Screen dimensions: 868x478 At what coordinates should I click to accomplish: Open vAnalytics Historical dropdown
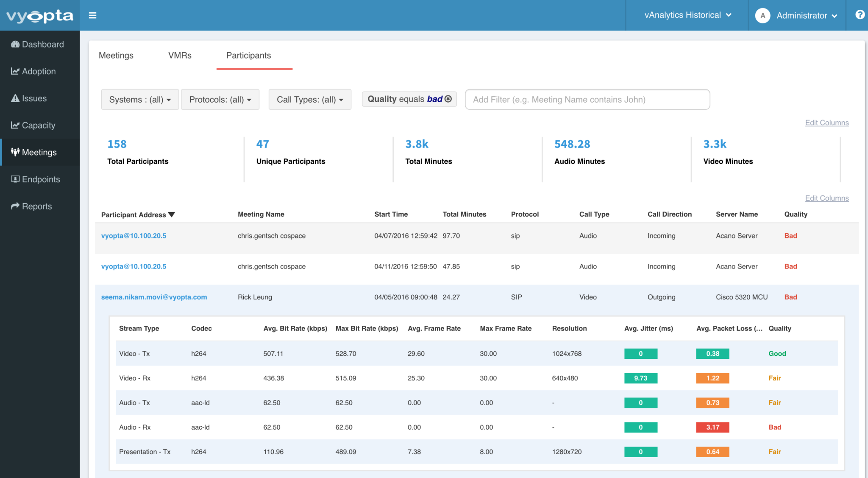[687, 15]
